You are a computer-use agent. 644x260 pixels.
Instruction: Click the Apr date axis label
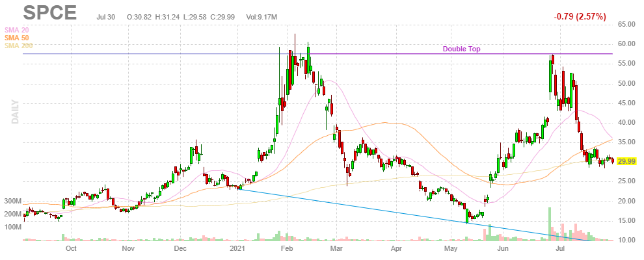pos(396,248)
